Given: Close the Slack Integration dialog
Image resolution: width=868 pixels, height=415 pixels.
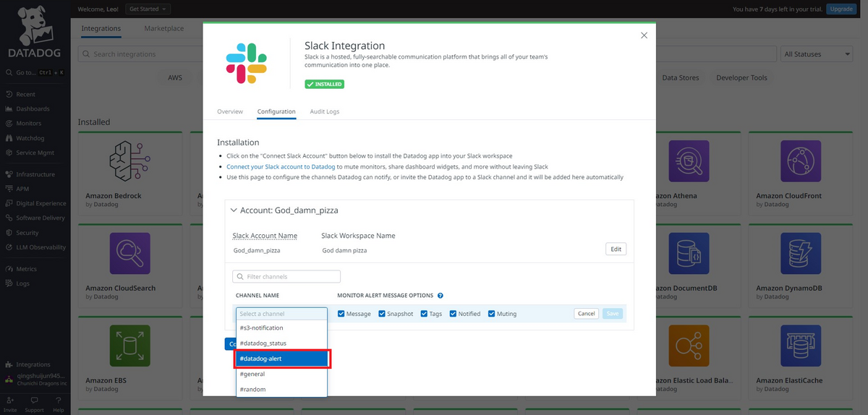Looking at the screenshot, I should (x=644, y=35).
